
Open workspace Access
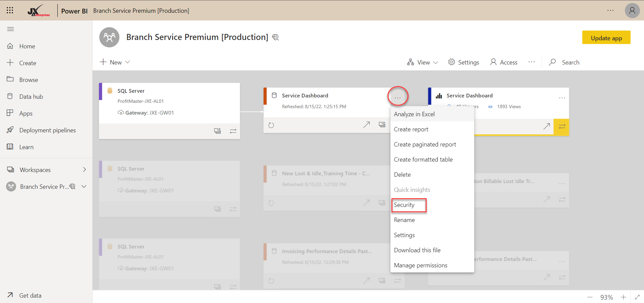pyautogui.click(x=504, y=62)
